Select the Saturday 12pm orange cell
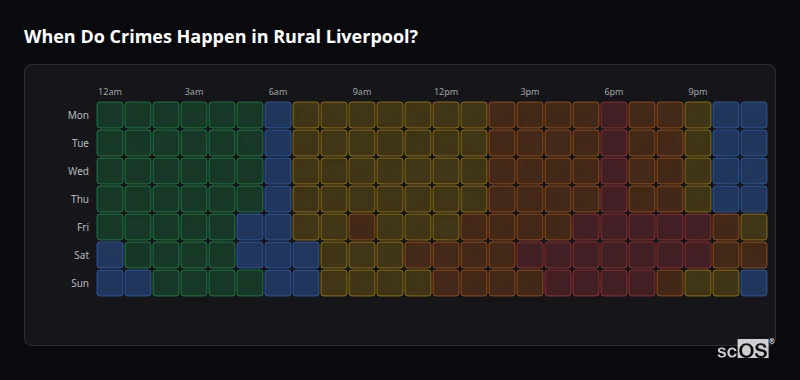The height and width of the screenshot is (380, 800). [446, 255]
